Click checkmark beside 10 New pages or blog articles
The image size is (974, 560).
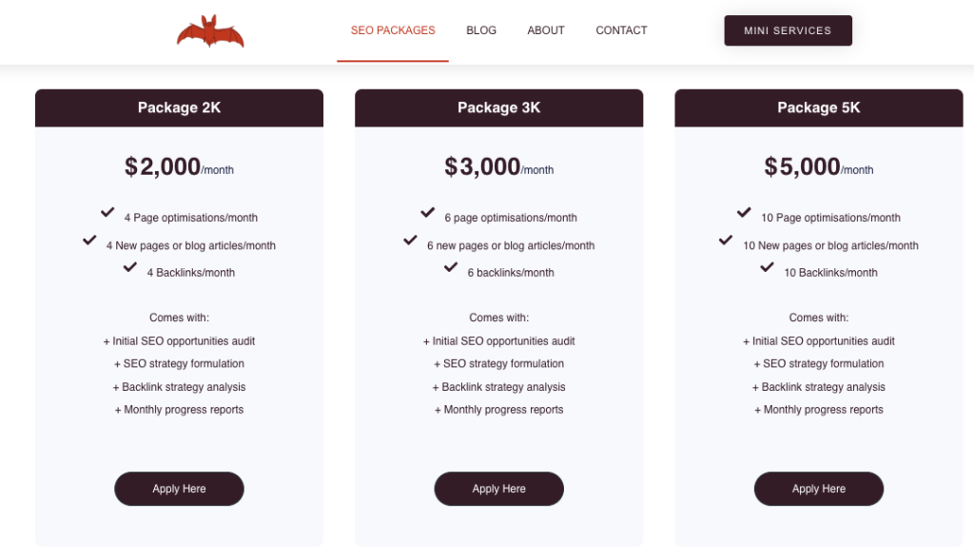point(726,240)
